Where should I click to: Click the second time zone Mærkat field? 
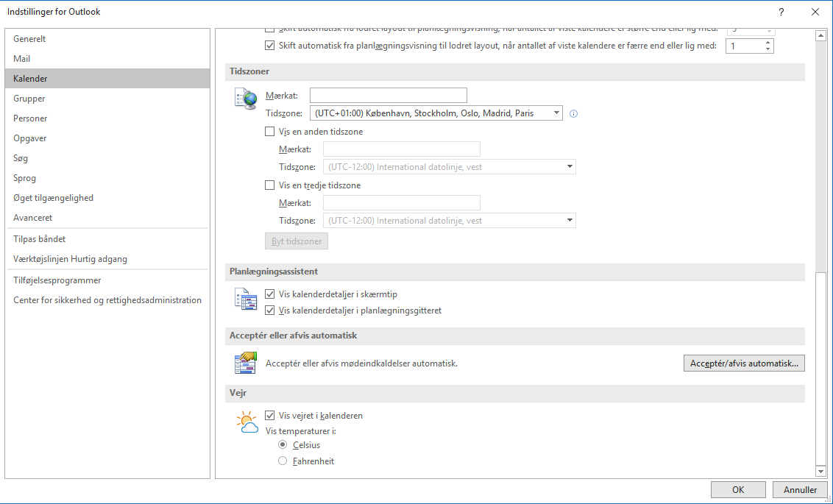[x=402, y=149]
